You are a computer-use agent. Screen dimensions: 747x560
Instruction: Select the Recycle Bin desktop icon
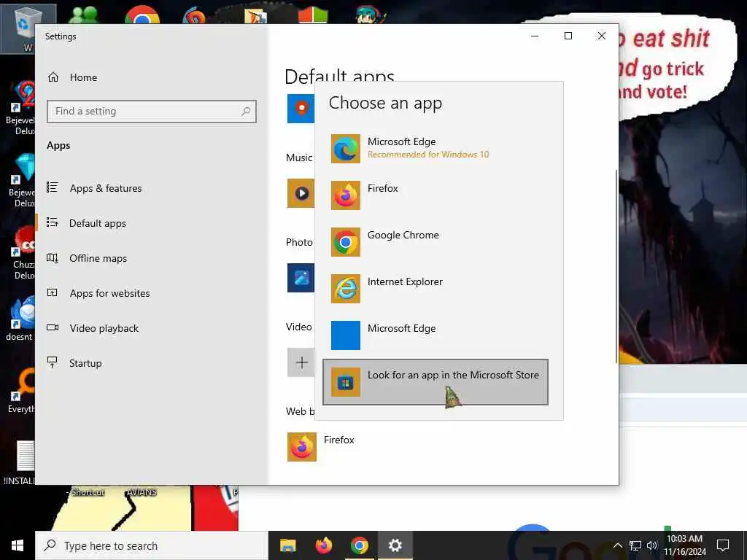click(x=28, y=29)
